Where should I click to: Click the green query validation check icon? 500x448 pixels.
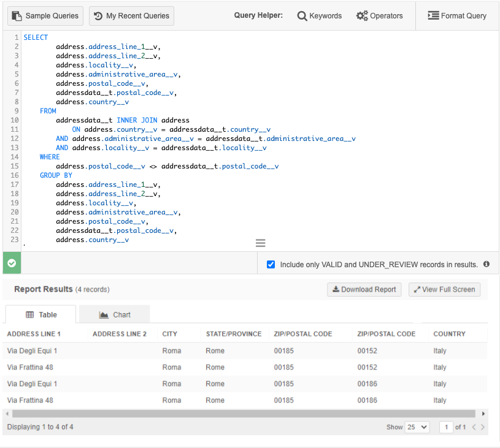(12, 263)
